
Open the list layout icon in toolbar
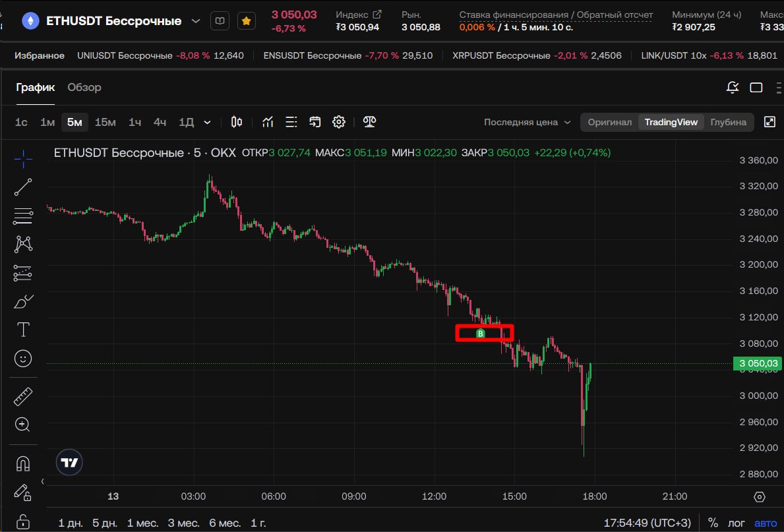[x=291, y=122]
